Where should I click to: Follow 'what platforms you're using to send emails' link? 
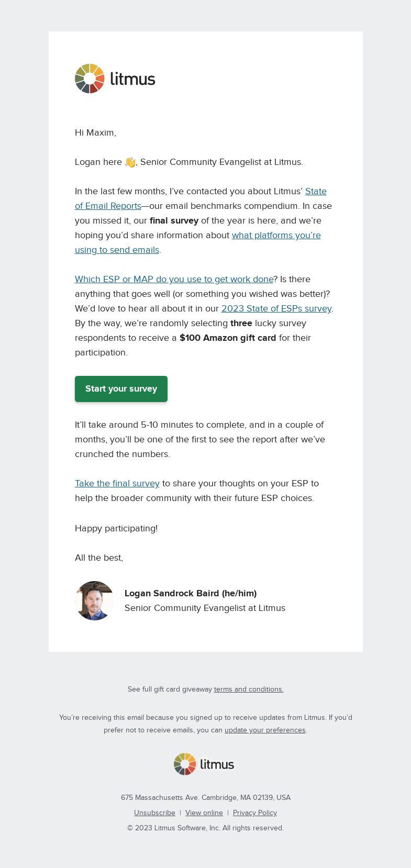coord(198,242)
